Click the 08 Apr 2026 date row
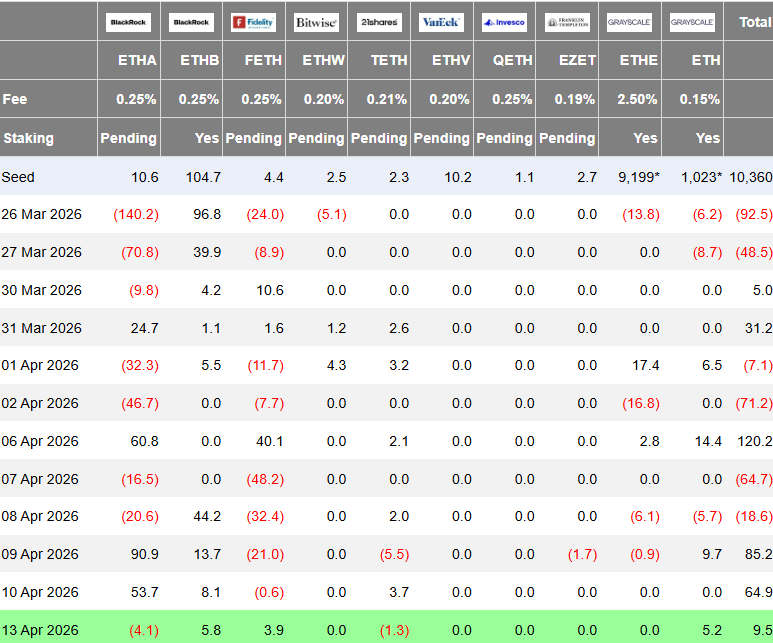The width and height of the screenshot is (773, 643). (386, 516)
